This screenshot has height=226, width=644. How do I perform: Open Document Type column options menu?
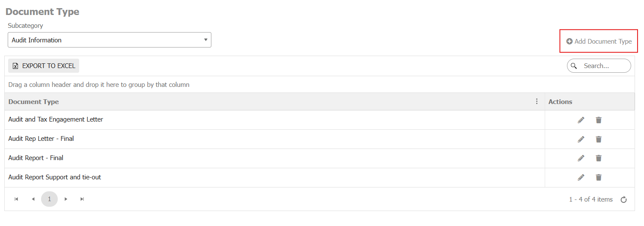[537, 101]
